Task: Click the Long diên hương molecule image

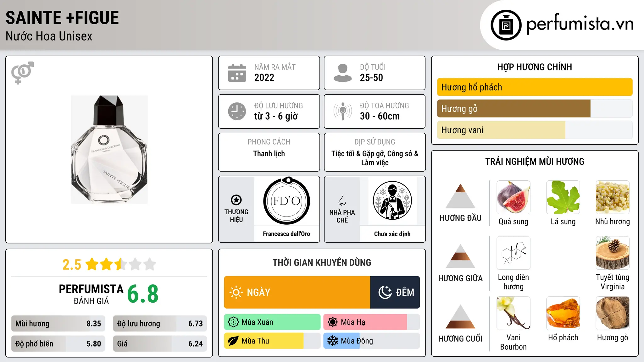Action: click(514, 253)
